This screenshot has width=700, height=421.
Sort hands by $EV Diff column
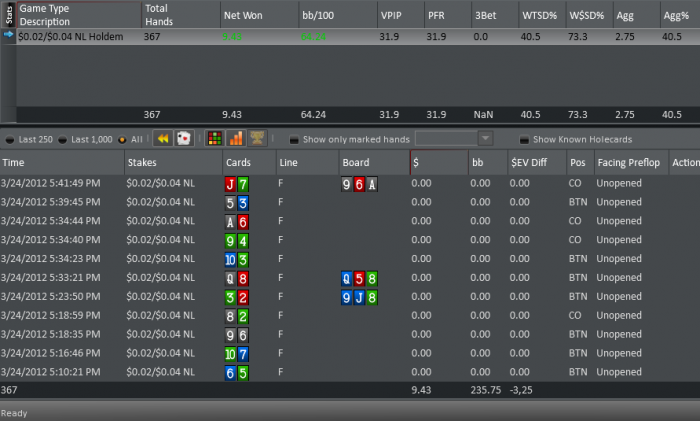point(537,163)
